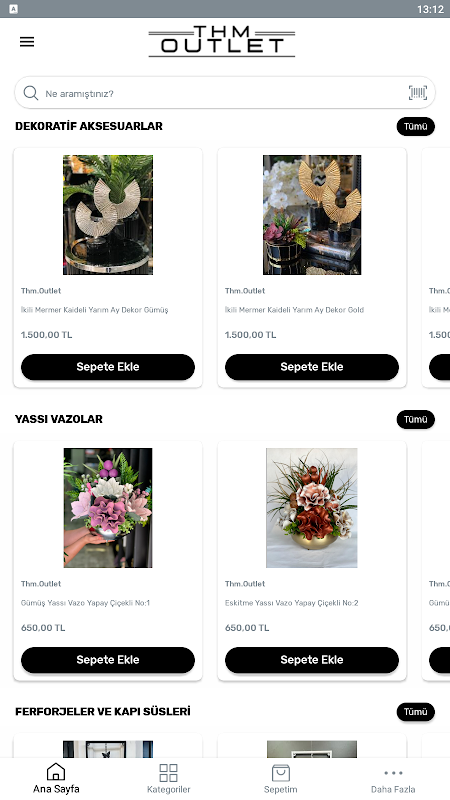Open Eskitme Yassı Vazo product title
This screenshot has height=800, width=450.
point(291,603)
